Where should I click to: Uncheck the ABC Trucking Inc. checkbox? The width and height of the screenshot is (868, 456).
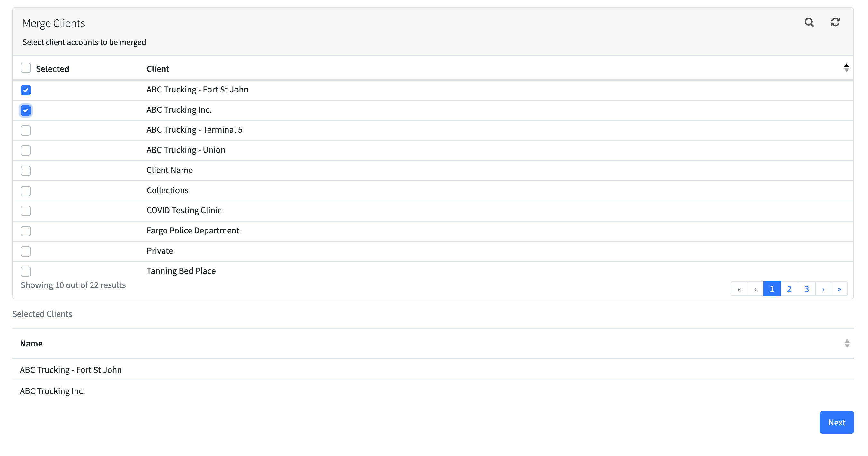[x=26, y=110]
